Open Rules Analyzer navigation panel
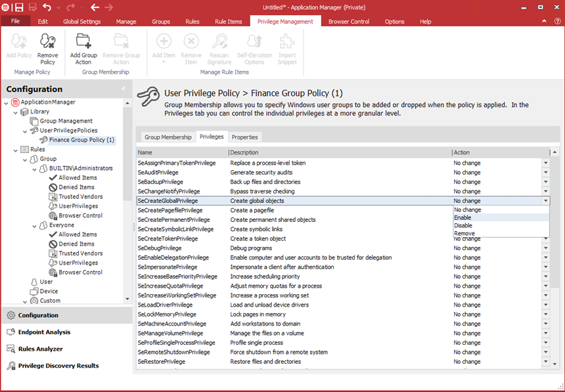The width and height of the screenshot is (565, 392). [x=40, y=349]
